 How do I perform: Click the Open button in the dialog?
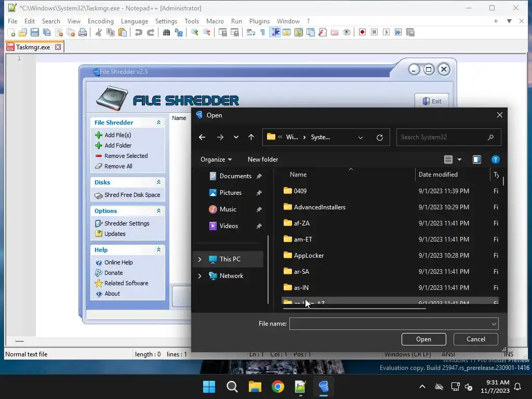point(423,339)
